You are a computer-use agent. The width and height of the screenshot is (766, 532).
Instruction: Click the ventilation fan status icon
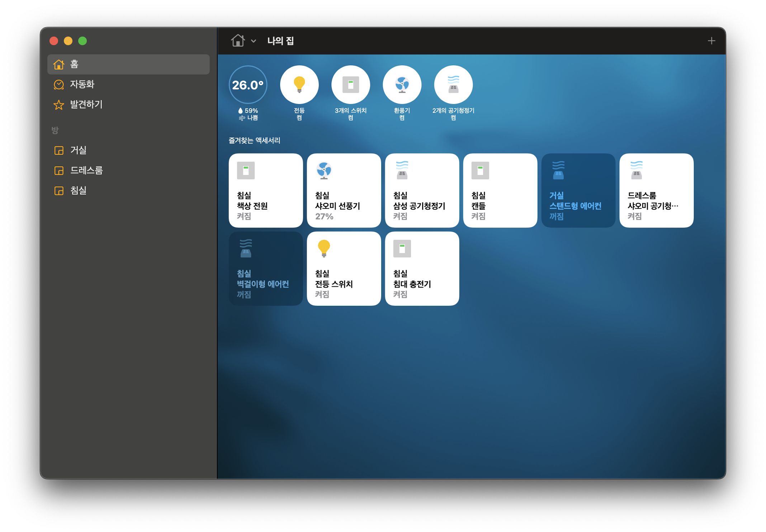coord(402,85)
